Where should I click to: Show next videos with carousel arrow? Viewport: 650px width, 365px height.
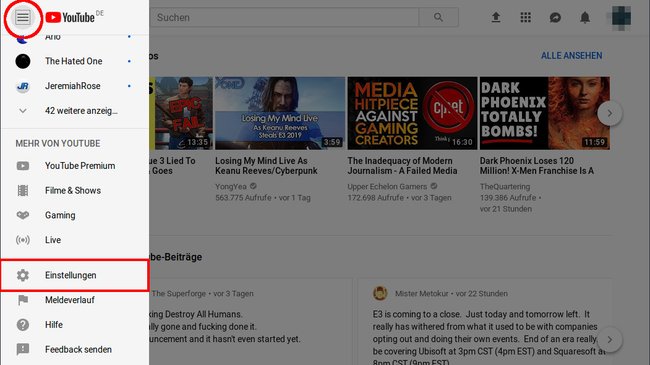[609, 113]
